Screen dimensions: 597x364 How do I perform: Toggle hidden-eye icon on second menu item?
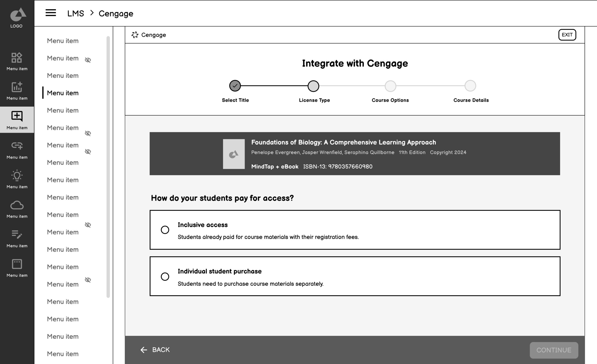(88, 60)
